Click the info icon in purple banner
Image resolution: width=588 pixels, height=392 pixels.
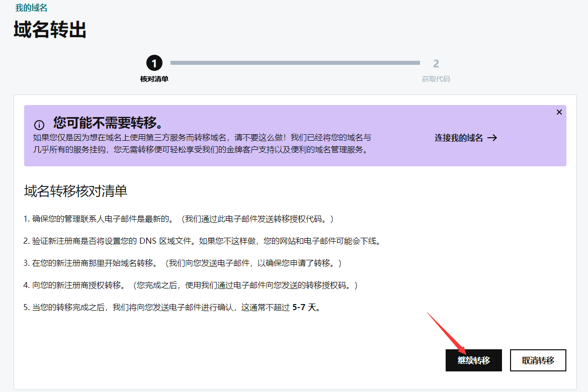[x=39, y=125]
